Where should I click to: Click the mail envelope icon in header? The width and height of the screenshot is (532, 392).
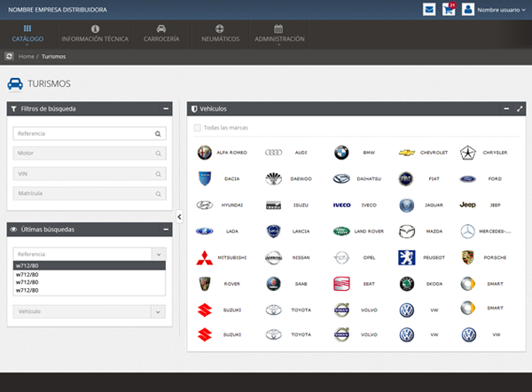[429, 10]
